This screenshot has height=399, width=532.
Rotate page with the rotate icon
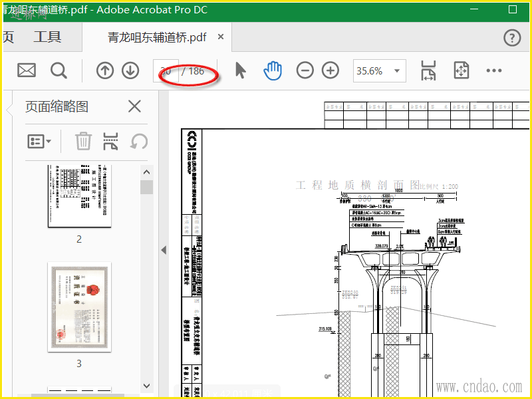click(x=139, y=141)
